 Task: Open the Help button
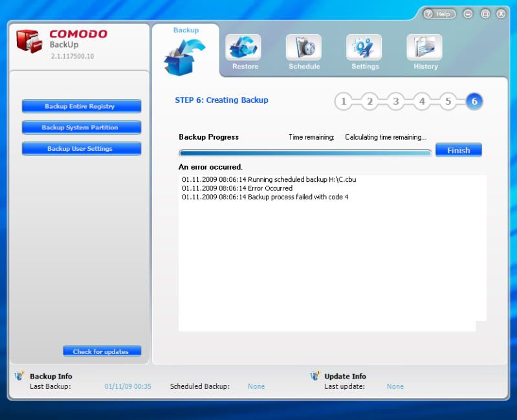coord(439,14)
